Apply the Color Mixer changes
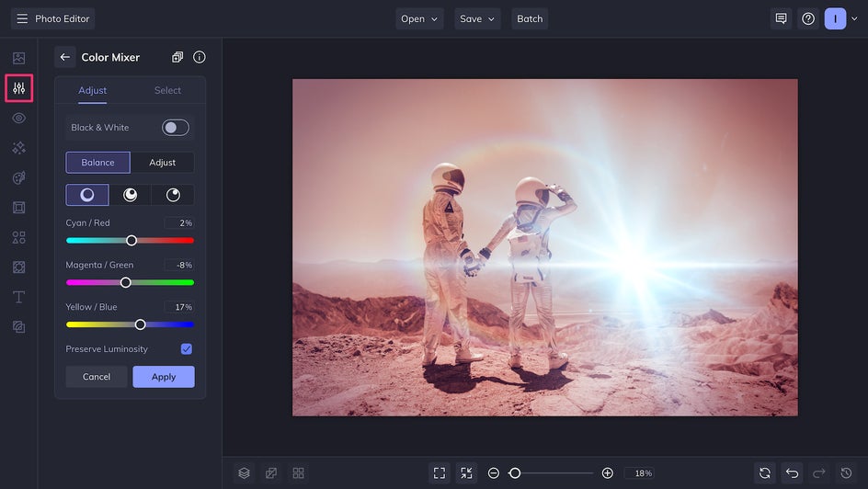Image resolution: width=868 pixels, height=489 pixels. (164, 377)
